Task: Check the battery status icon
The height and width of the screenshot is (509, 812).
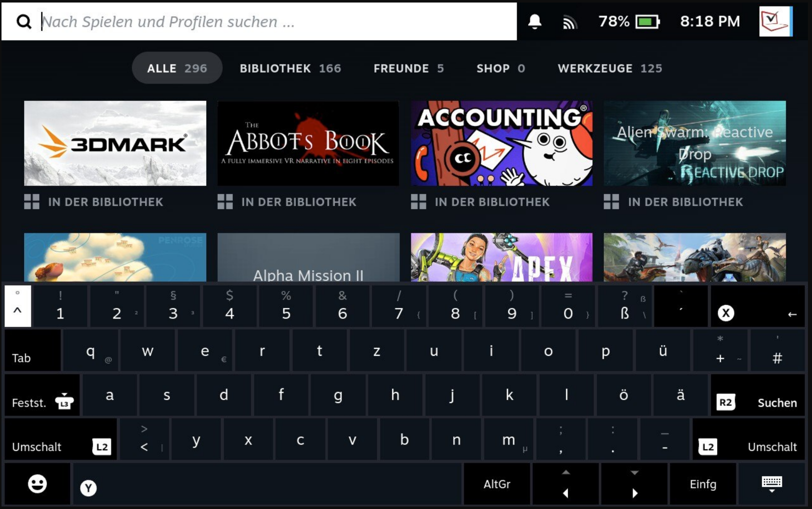Action: (647, 22)
